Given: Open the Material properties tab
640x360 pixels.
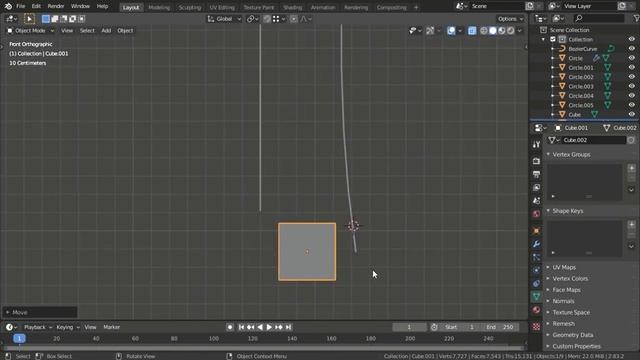Looking at the screenshot, I should click(536, 310).
